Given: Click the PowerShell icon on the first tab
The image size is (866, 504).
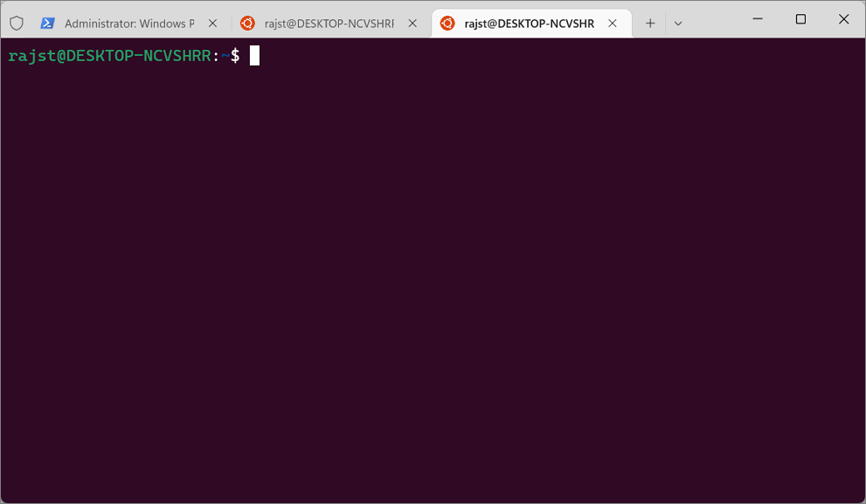Looking at the screenshot, I should (x=47, y=24).
